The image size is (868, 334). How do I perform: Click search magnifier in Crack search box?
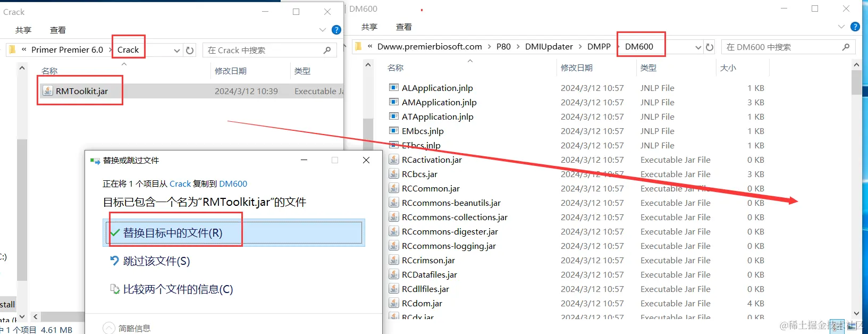click(x=327, y=50)
